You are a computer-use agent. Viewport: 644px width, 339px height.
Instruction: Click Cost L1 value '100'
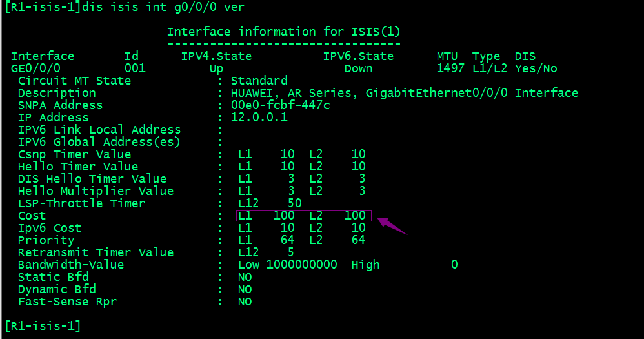coord(284,216)
